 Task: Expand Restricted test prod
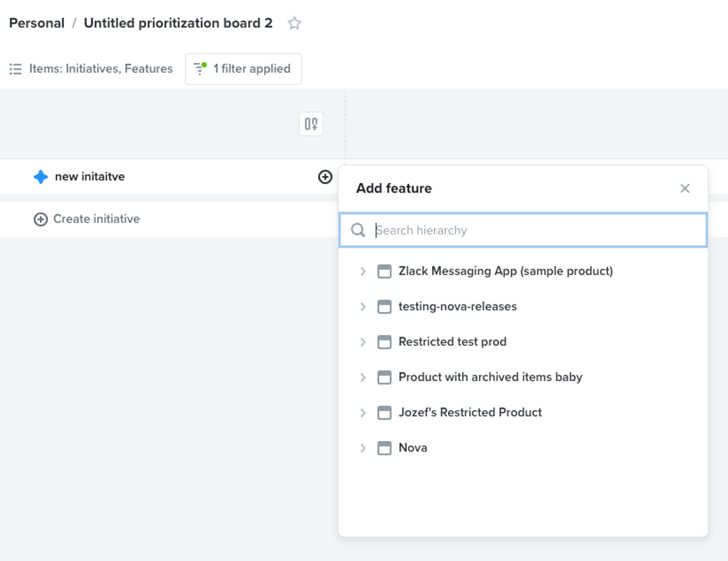(x=363, y=342)
